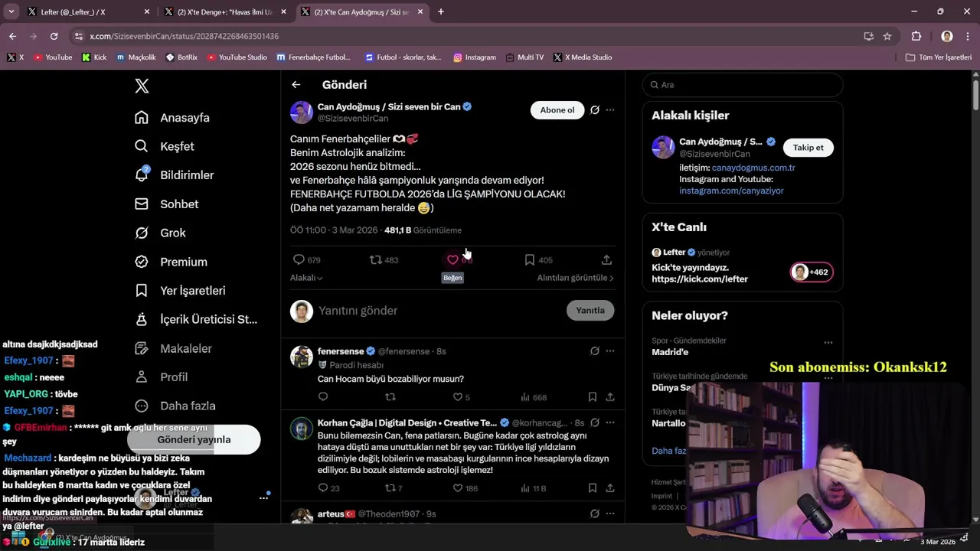Screen dimensions: 980x551
Task: Join the +462 live listeners
Action: click(x=812, y=272)
